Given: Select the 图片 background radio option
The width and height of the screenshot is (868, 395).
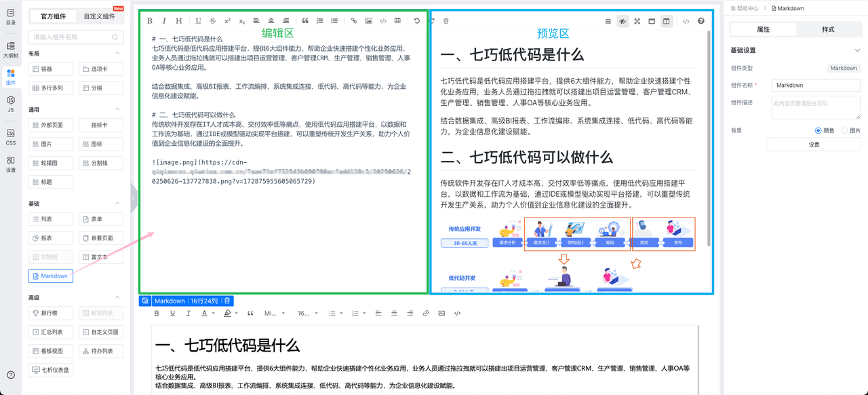Looking at the screenshot, I should [844, 130].
